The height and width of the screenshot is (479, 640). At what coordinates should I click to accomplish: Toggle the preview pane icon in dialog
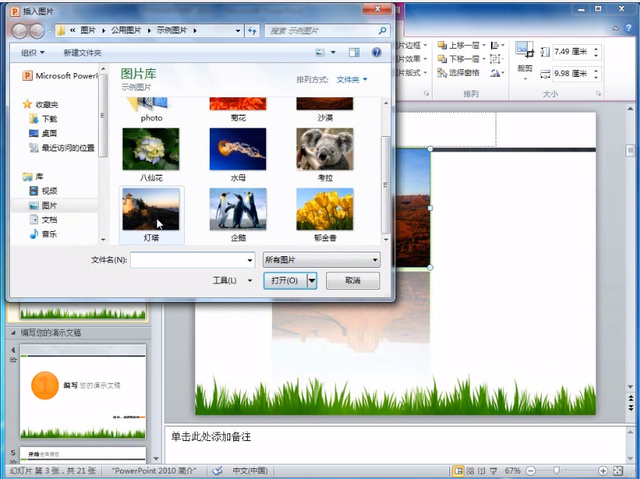pos(354,52)
